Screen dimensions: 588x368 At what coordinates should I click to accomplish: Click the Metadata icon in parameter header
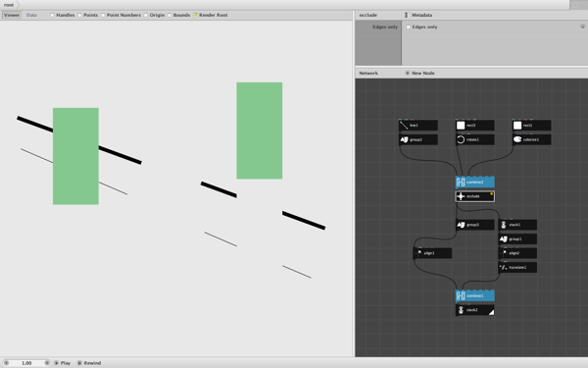pos(407,15)
